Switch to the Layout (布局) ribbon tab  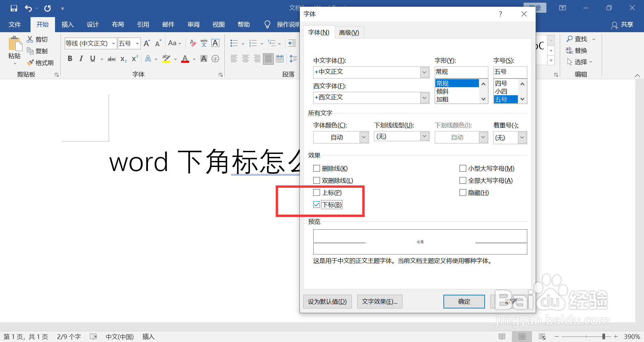(x=118, y=24)
